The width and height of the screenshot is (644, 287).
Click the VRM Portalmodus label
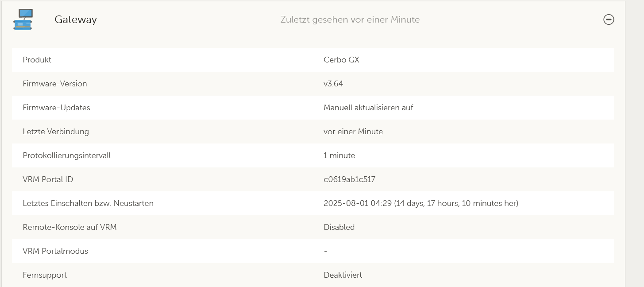55,251
